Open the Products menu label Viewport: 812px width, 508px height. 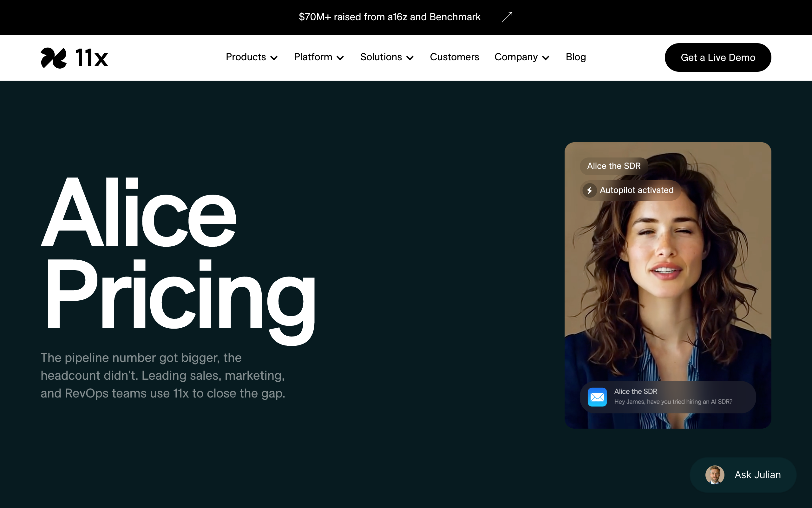[246, 57]
